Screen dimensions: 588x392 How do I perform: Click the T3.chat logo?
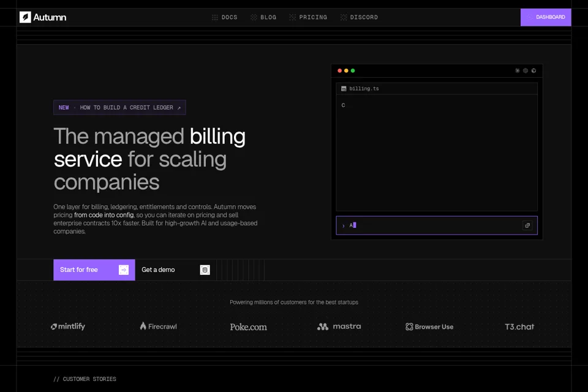[x=519, y=326]
